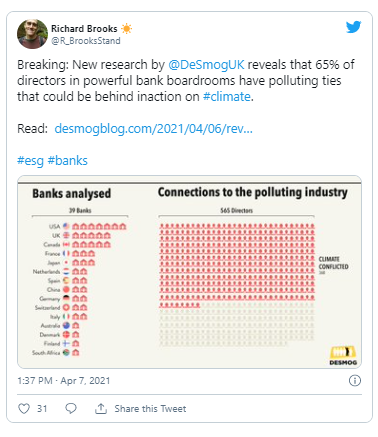The image size is (378, 437).
Task: Open the #banks hashtag
Action: 68,161
